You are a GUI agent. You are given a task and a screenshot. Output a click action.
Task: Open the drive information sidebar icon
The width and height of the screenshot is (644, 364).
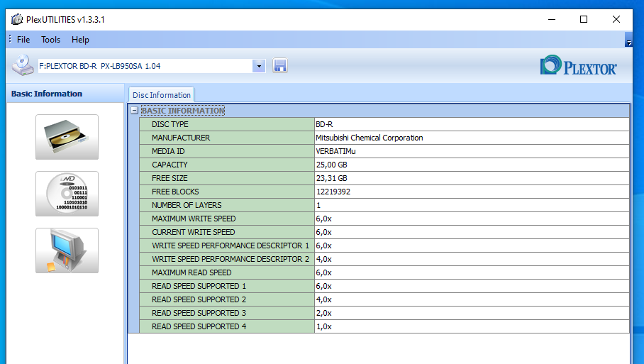[x=67, y=137]
